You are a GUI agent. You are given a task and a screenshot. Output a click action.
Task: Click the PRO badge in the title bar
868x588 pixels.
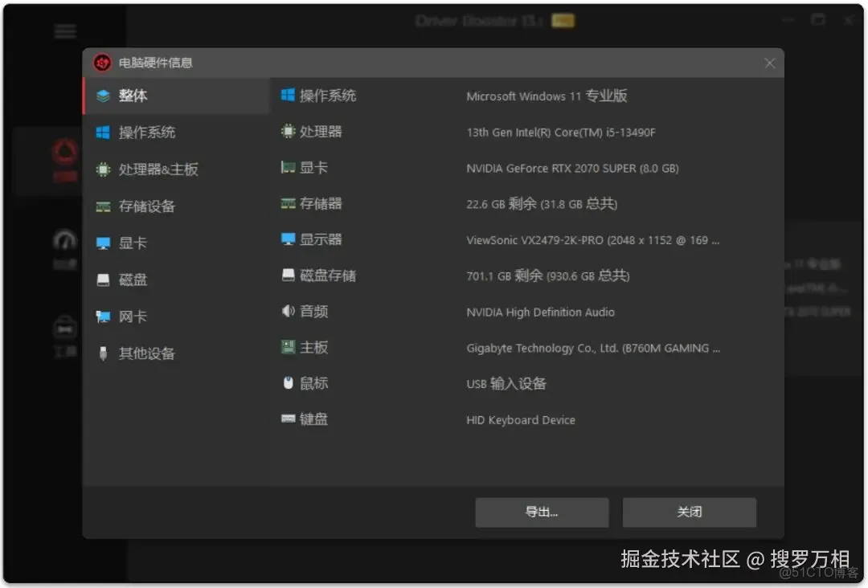click(x=563, y=20)
